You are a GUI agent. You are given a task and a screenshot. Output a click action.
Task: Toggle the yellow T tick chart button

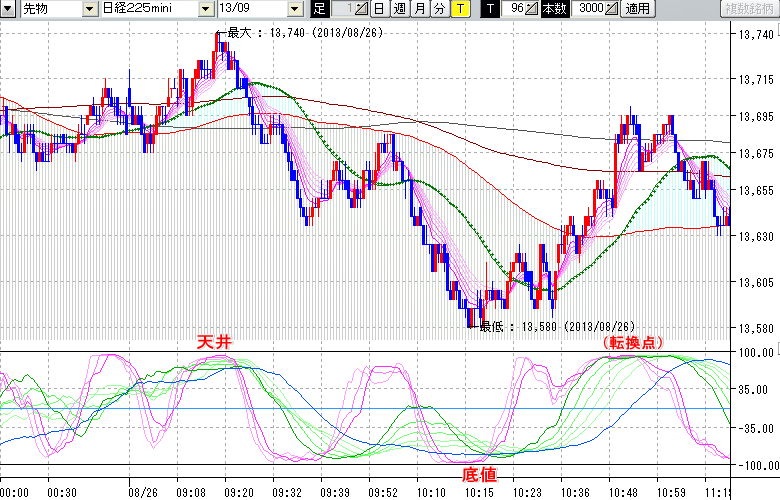pos(460,9)
